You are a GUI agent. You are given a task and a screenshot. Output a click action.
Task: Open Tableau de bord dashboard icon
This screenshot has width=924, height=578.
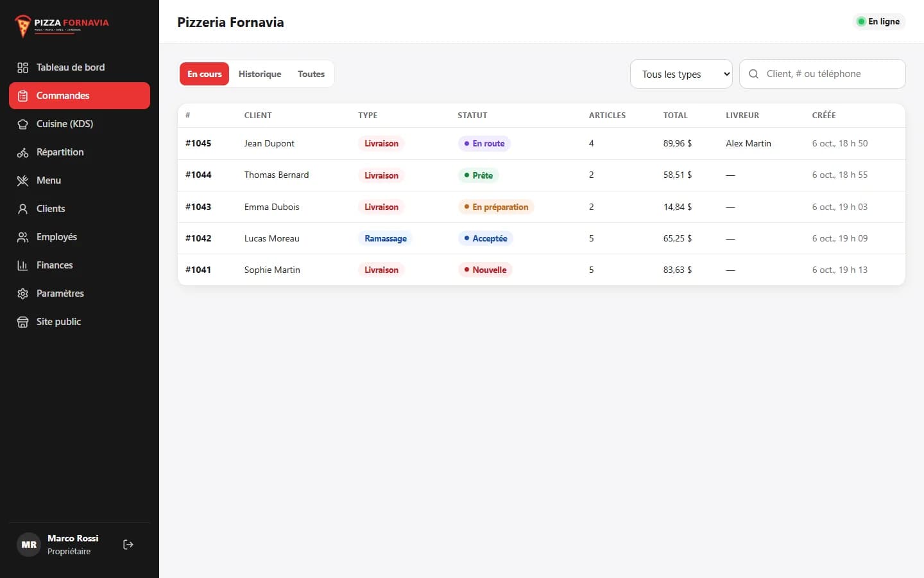coord(22,67)
